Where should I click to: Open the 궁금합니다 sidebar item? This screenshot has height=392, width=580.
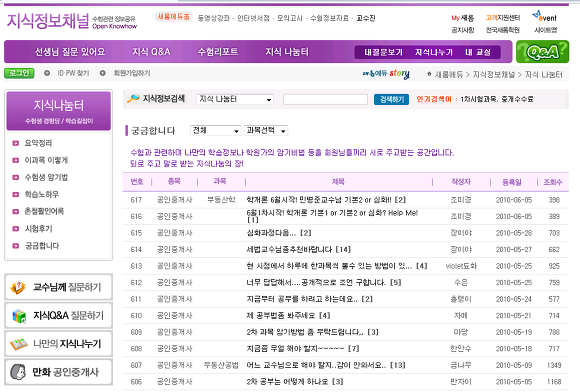point(41,246)
